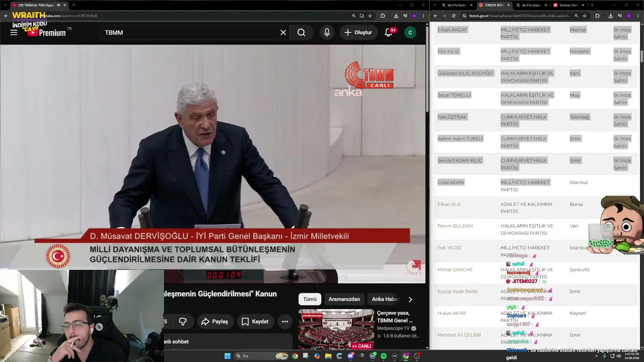Switch to the 'Terörsüz Türkiye' tab
The height and width of the screenshot is (362, 644).
pyautogui.click(x=569, y=5)
